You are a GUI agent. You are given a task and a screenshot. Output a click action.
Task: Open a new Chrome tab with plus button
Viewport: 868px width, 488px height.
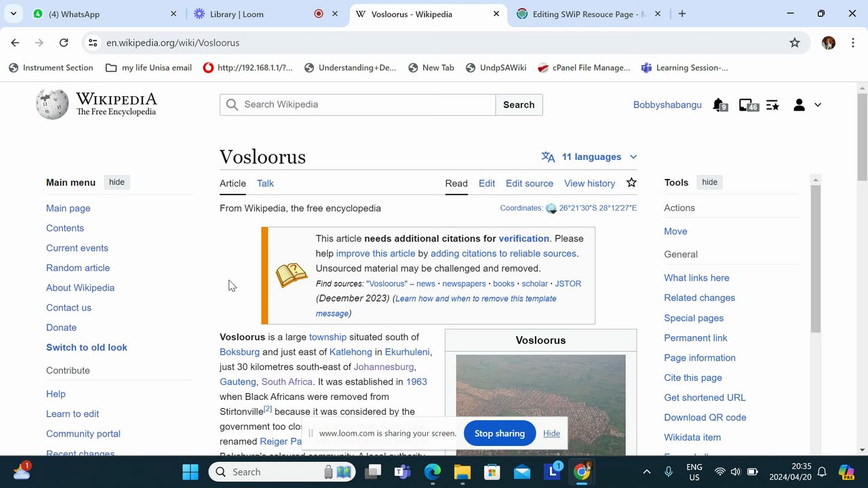click(x=682, y=14)
